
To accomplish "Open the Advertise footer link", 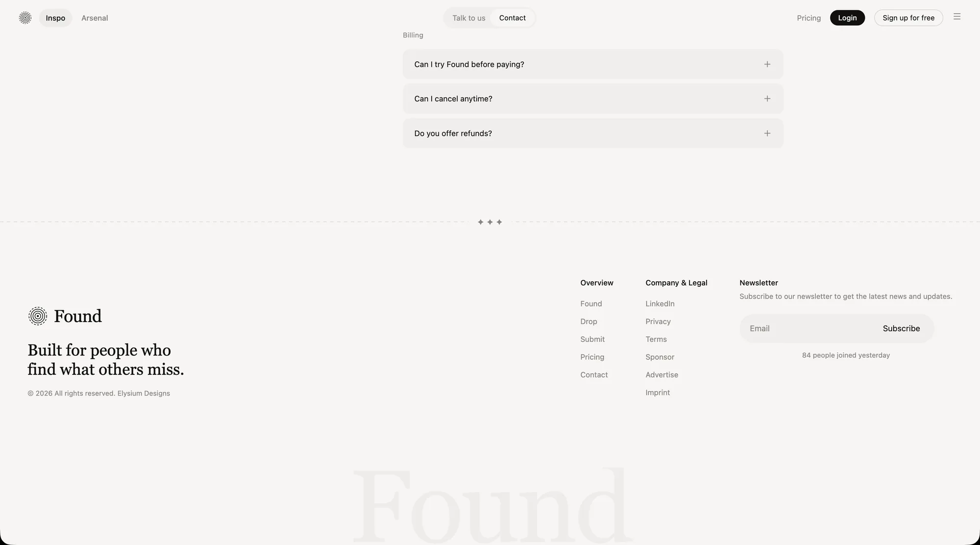I will tap(661, 375).
